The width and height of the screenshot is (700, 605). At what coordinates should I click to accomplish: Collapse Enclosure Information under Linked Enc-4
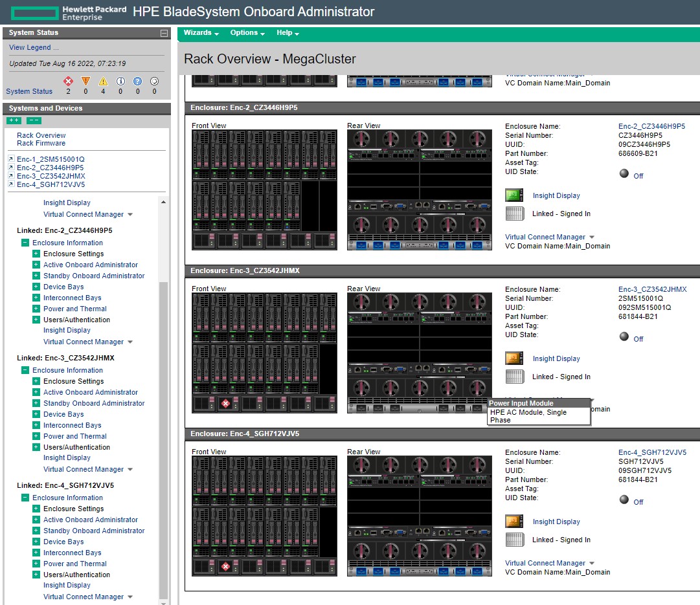[25, 498]
